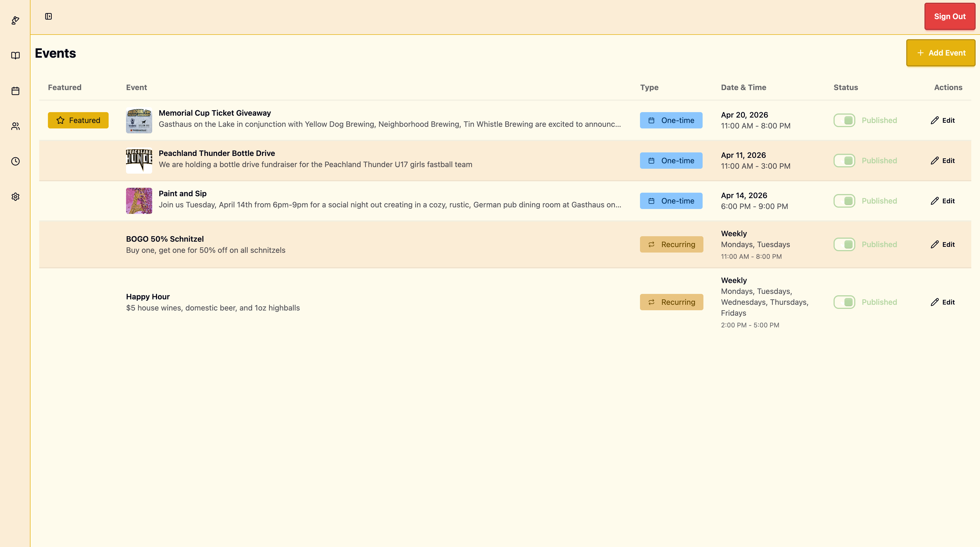Screen dimensions: 980x547
Task: Select the calendar Events icon in sidebar
Action: 15,91
